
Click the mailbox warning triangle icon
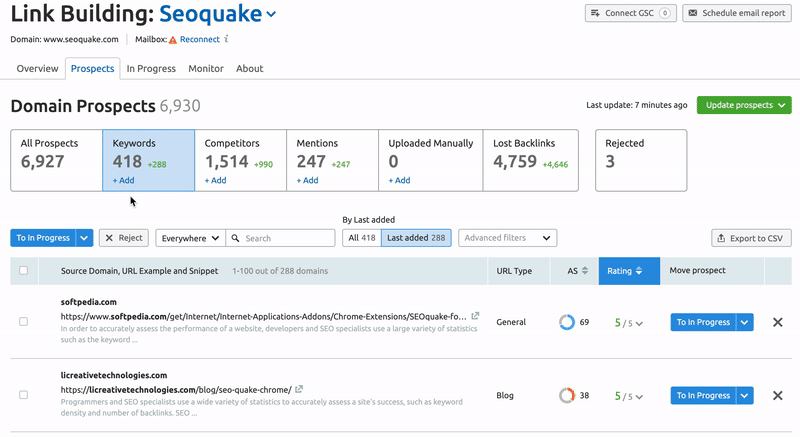[173, 40]
